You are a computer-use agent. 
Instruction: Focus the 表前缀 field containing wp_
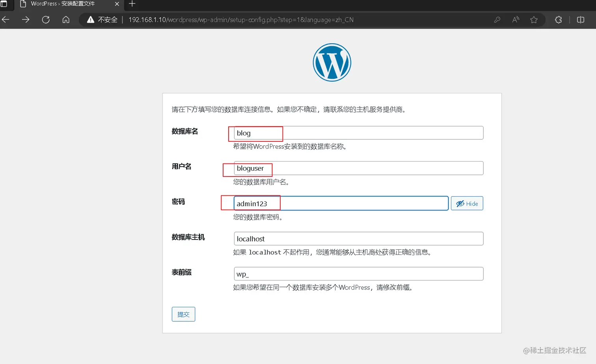click(x=358, y=274)
